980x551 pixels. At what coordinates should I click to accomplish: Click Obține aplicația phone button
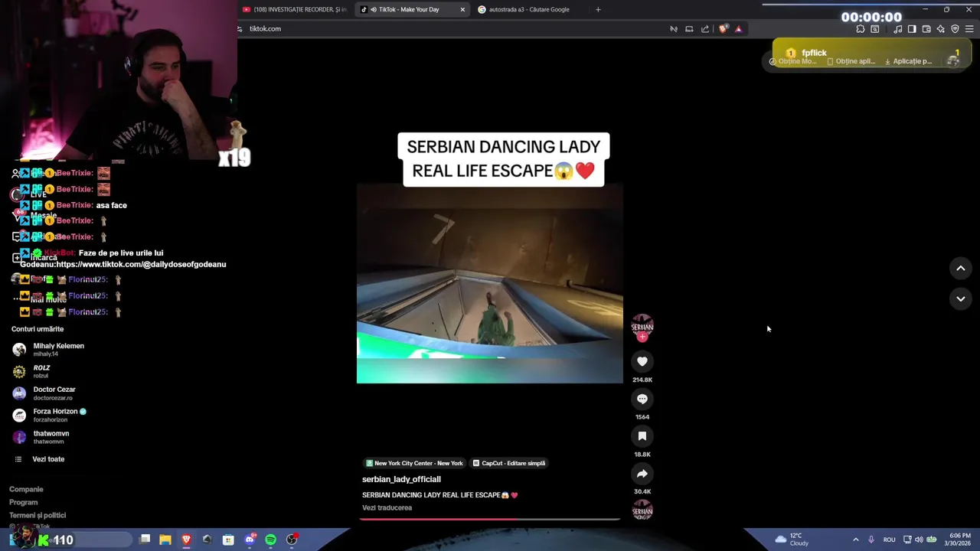851,61
